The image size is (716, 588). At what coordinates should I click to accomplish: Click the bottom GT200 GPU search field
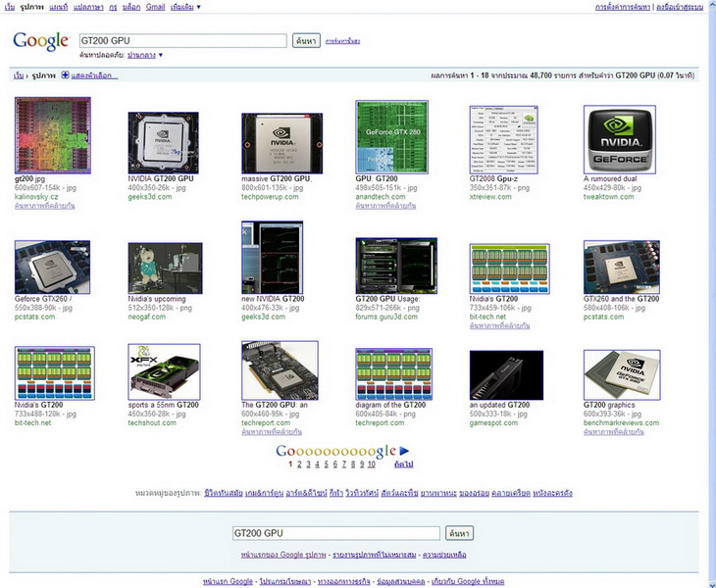click(x=336, y=533)
